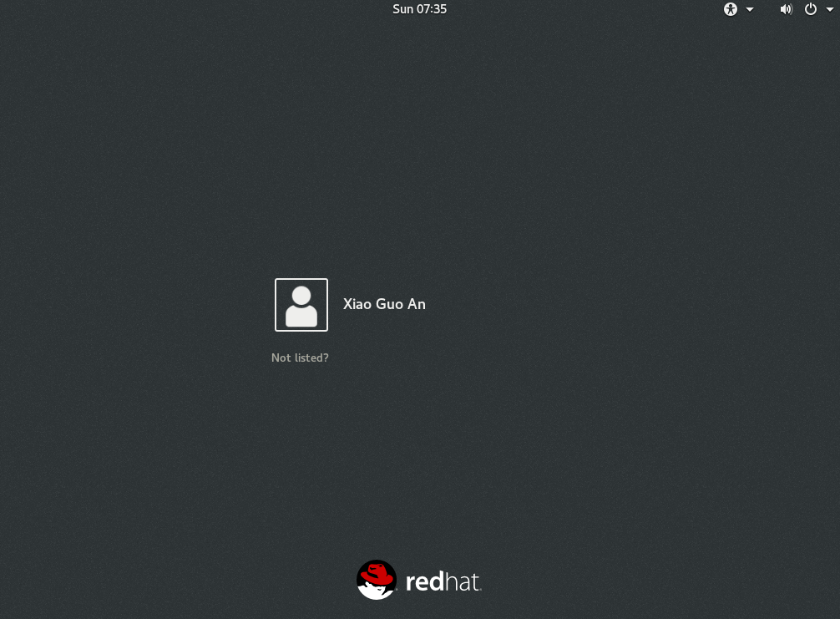This screenshot has width=840, height=619.
Task: Click the word "Guo" in the user name
Action: pyautogui.click(x=389, y=304)
